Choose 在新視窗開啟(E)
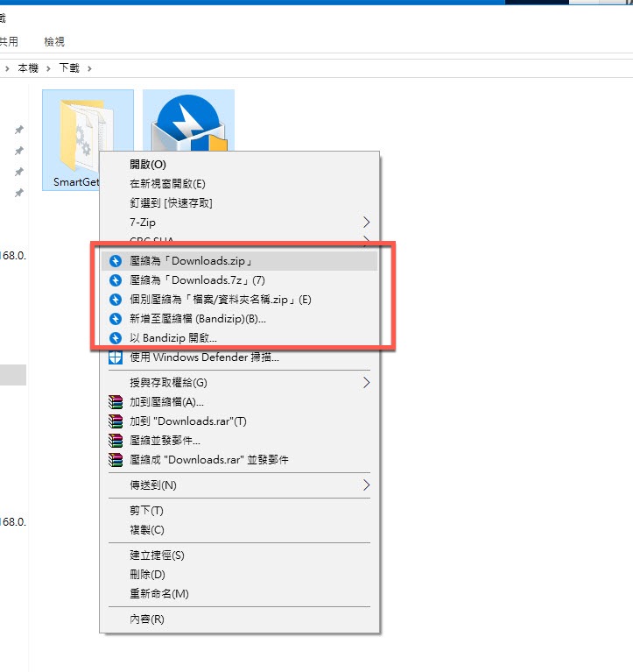Viewport: 633px width, 672px height. (x=240, y=184)
